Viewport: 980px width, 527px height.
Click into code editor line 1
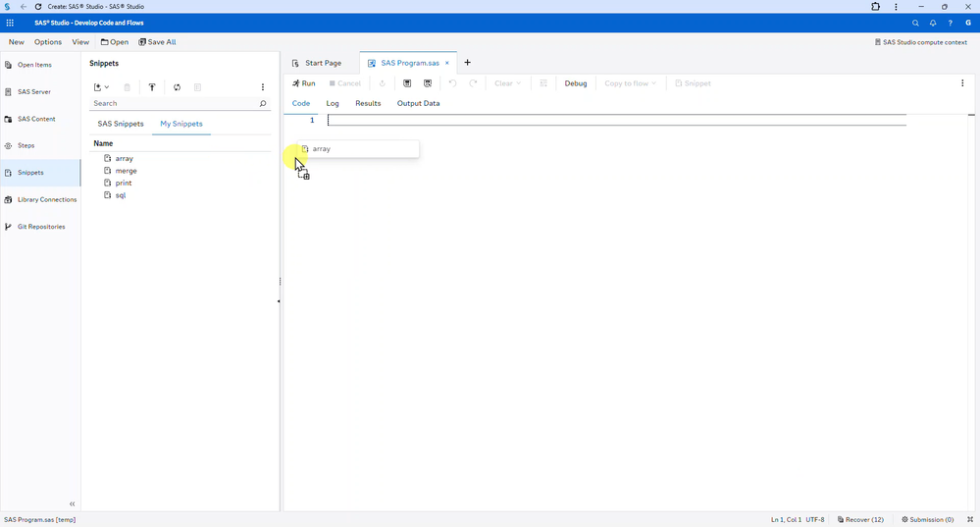pos(617,120)
